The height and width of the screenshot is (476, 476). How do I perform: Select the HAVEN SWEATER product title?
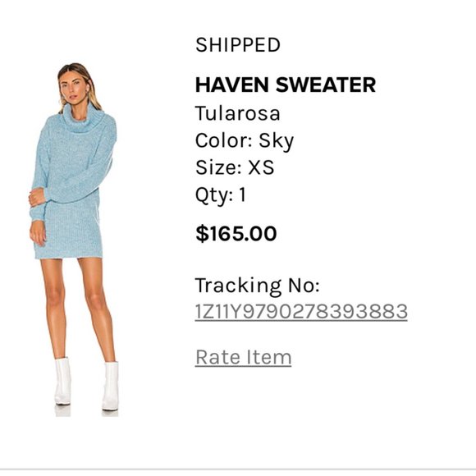point(286,85)
